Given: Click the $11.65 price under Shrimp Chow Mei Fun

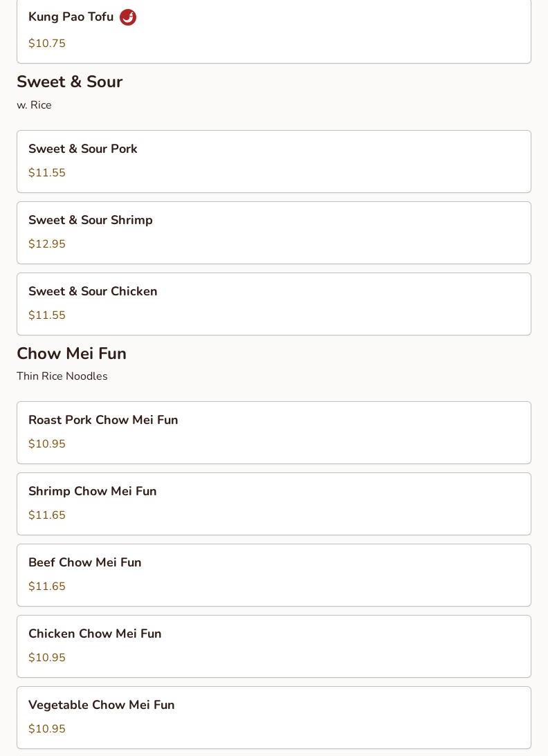Looking at the screenshot, I should [x=47, y=515].
